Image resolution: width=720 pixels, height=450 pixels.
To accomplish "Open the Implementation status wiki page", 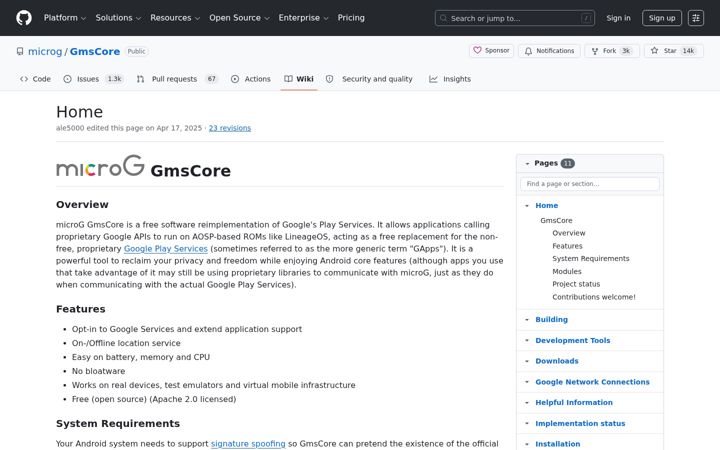I will click(x=580, y=423).
